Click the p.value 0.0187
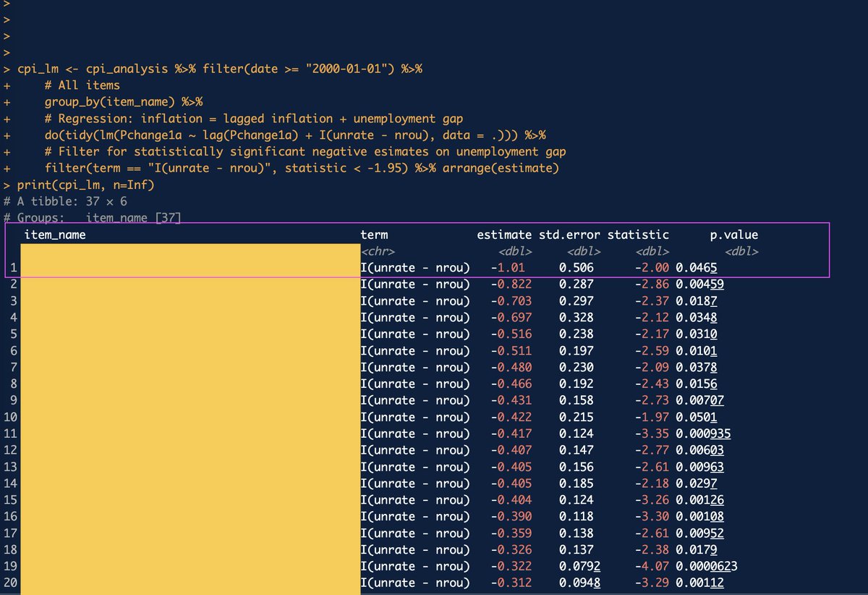Viewport: 868px width, 595px height. click(x=697, y=301)
